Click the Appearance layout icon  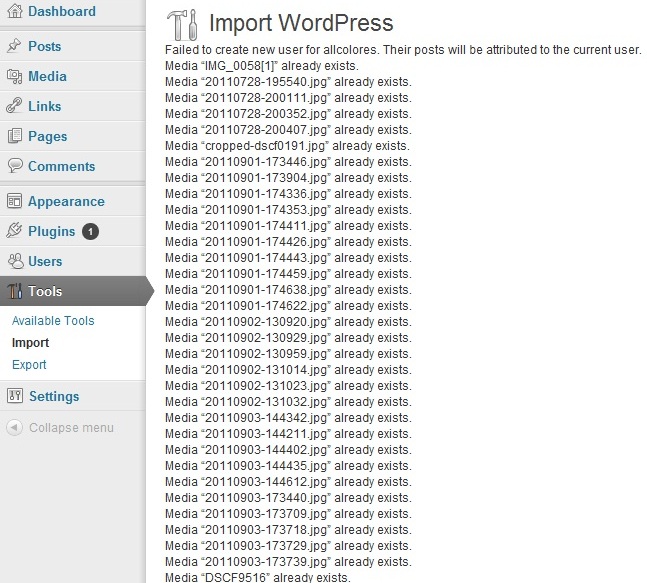pyautogui.click(x=14, y=201)
